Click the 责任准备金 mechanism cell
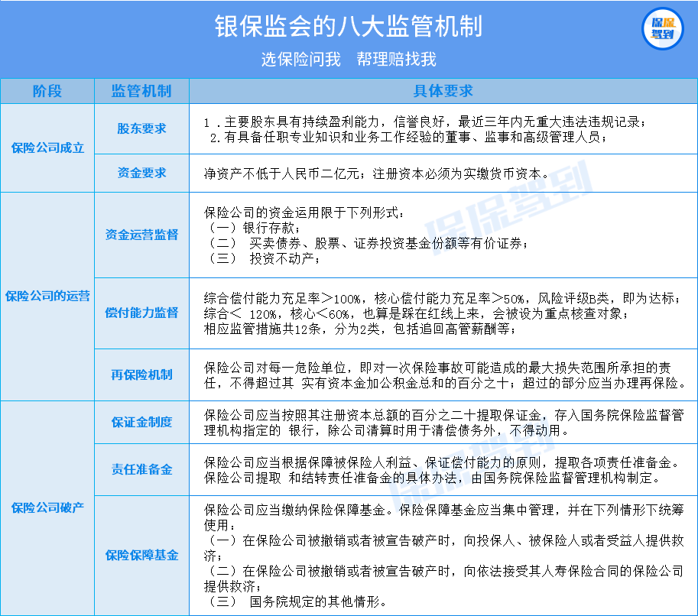The image size is (698, 616). [141, 469]
